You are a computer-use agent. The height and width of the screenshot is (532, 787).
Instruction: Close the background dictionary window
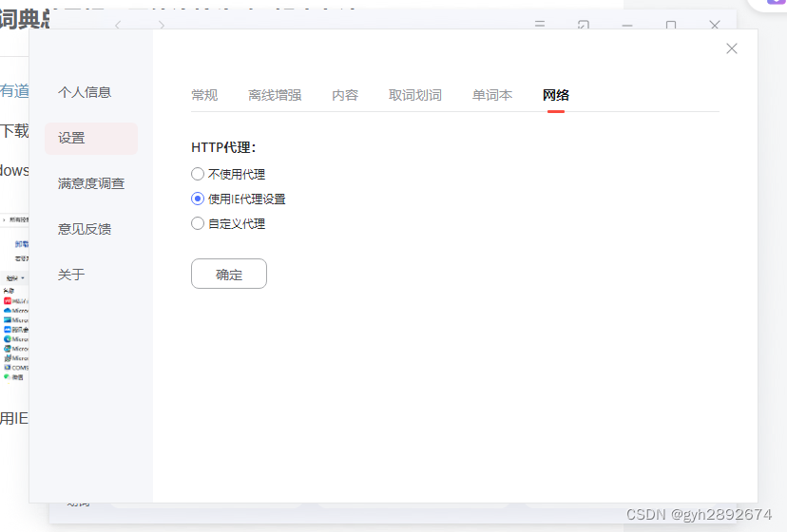click(x=715, y=25)
